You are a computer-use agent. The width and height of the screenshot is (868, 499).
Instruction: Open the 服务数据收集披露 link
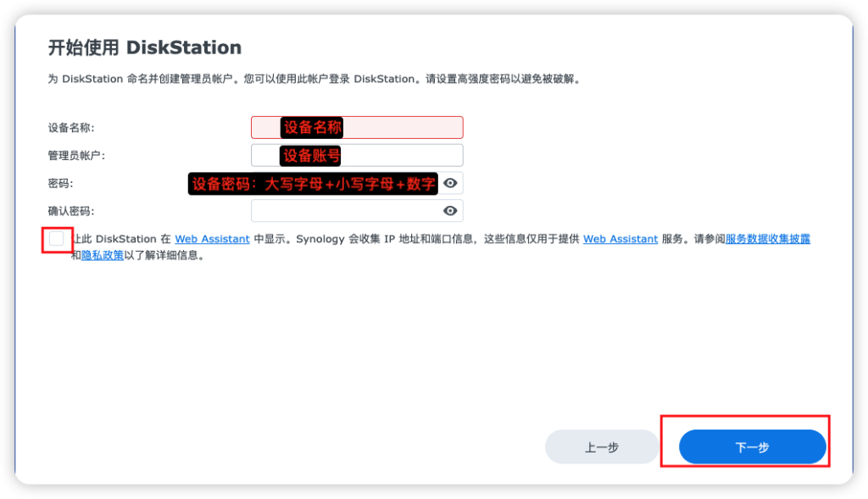click(768, 239)
